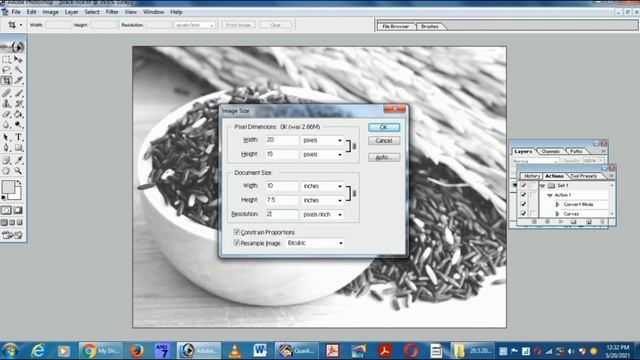This screenshot has height=360, width=640.
Task: Expand the Curves step
Action: click(x=558, y=213)
